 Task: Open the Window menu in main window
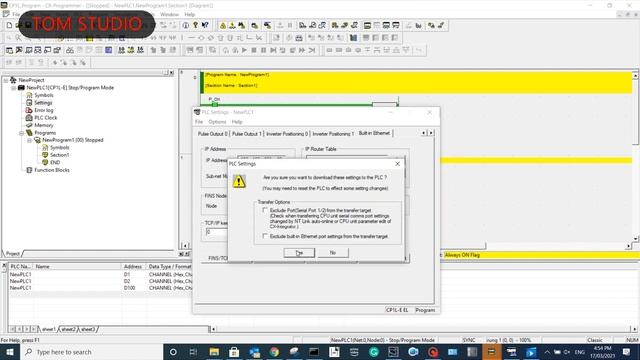click(x=169, y=14)
